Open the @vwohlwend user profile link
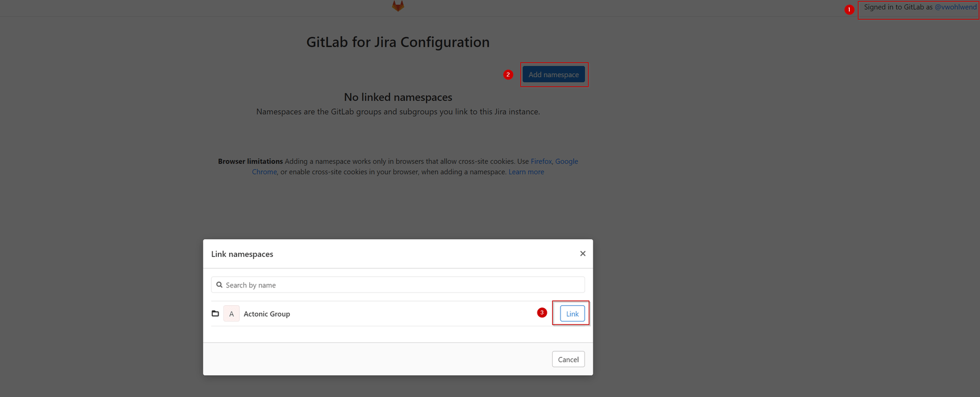Viewport: 980px width, 397px height. coord(955,7)
